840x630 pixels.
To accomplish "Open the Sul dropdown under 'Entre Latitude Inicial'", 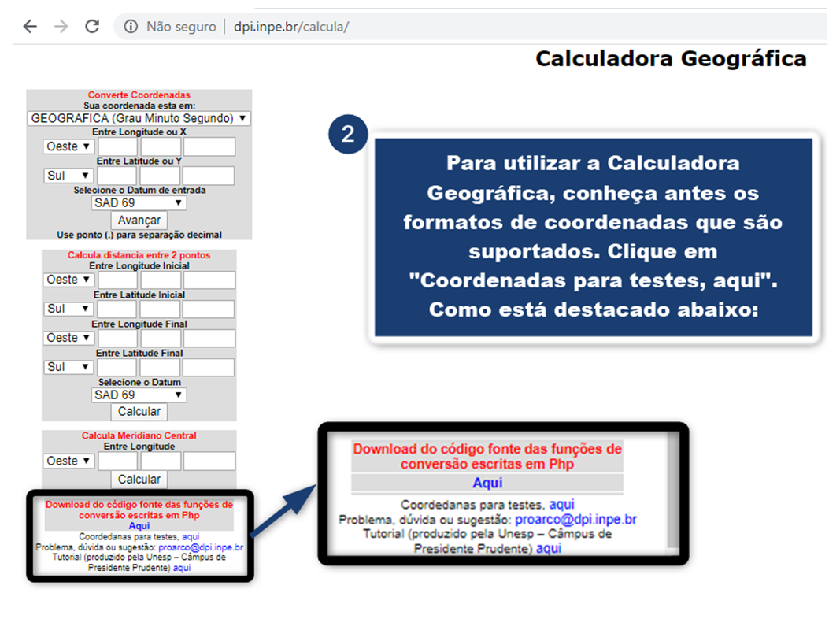I will pos(68,309).
